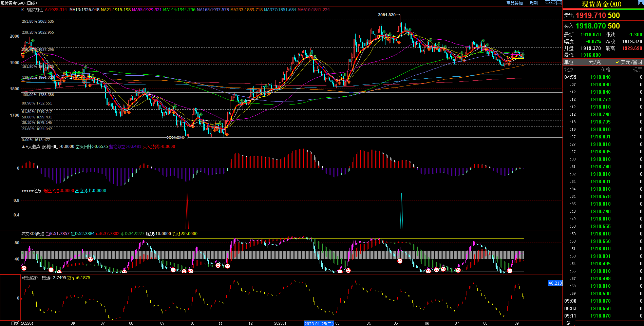Click the left arrow navigation icon
The image size is (644, 326).
tap(548, 3)
